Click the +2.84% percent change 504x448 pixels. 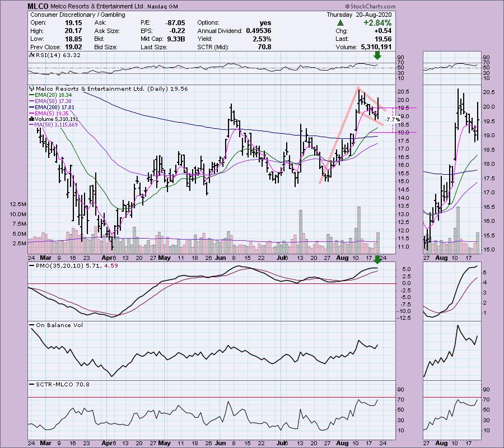(x=377, y=23)
